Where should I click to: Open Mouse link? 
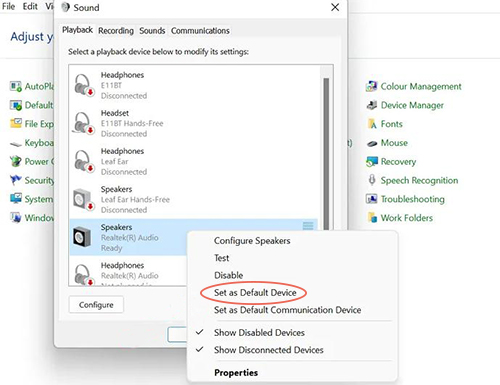pos(394,143)
